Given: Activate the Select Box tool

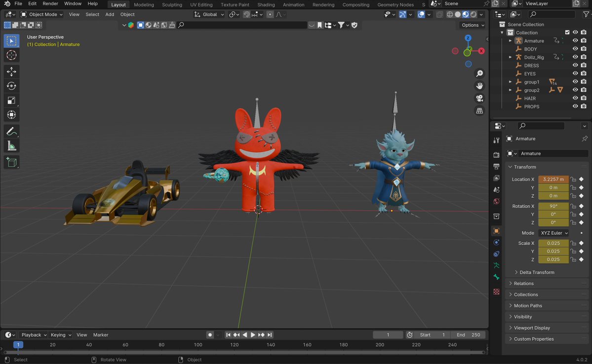Looking at the screenshot, I should point(11,41).
